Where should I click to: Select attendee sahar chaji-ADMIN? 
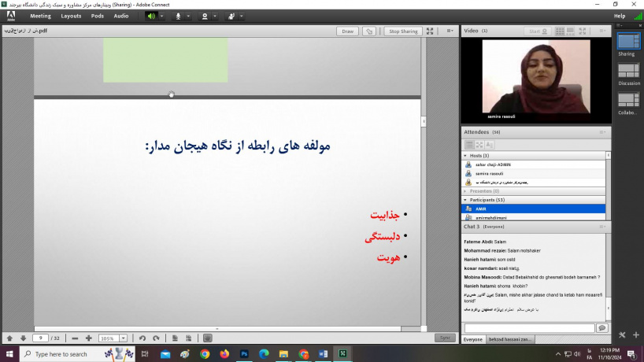(533, 164)
